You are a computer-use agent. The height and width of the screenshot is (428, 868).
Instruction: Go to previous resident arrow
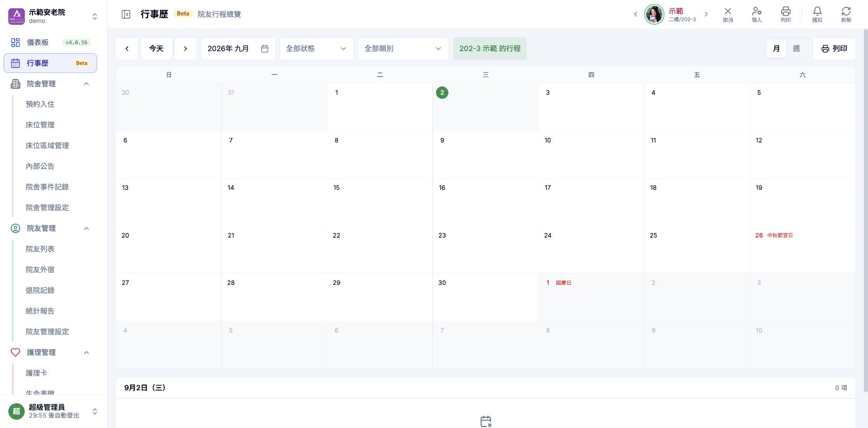click(x=636, y=14)
